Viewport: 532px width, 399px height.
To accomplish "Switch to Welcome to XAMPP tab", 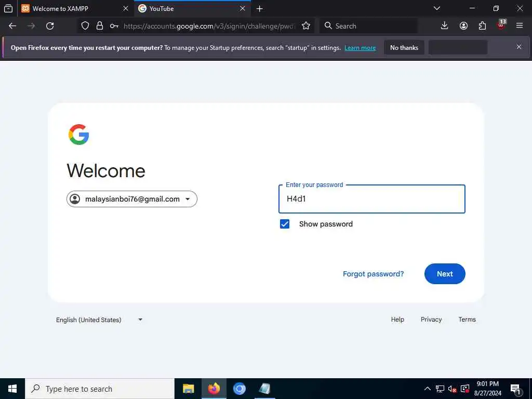I will [75, 8].
